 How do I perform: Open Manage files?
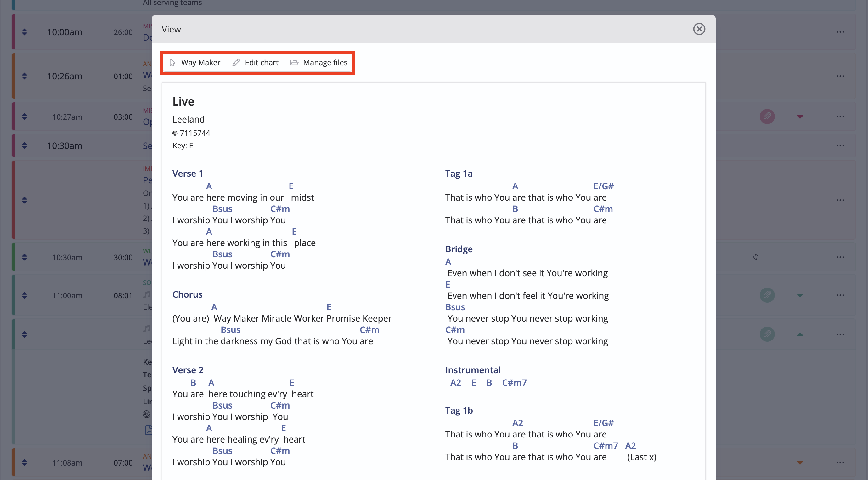pos(318,62)
